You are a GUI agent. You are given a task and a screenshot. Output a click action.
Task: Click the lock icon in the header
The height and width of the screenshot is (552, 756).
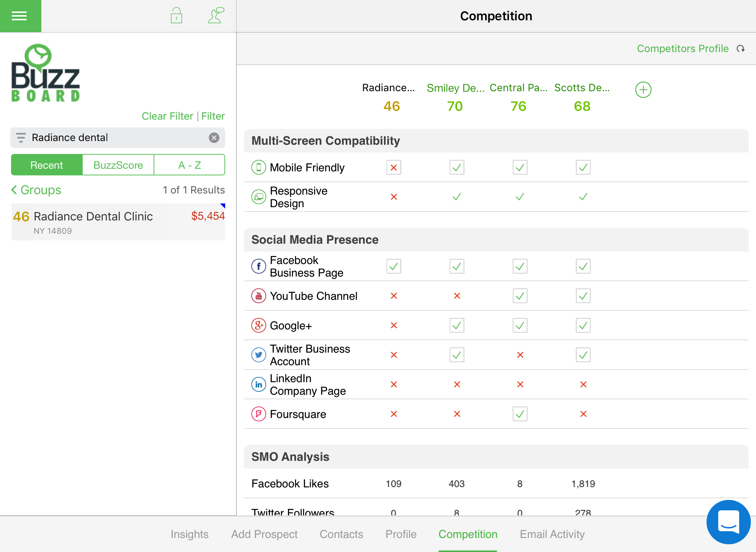(x=176, y=16)
